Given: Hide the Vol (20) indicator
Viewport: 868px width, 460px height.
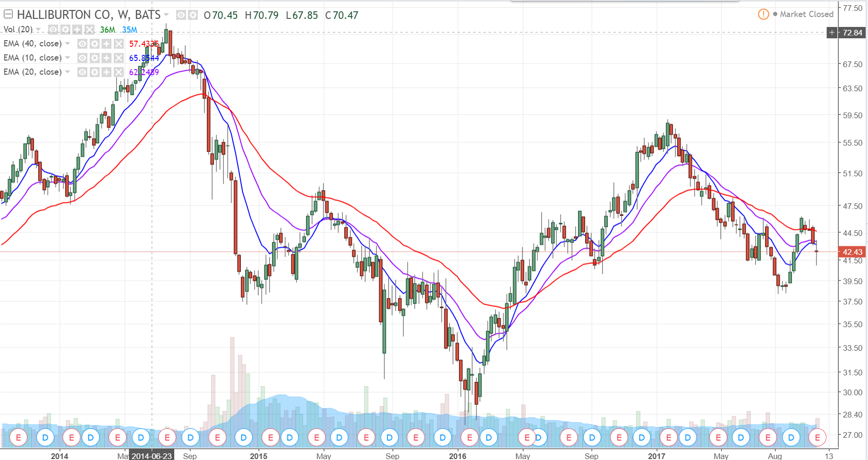Looking at the screenshot, I should click(53, 30).
